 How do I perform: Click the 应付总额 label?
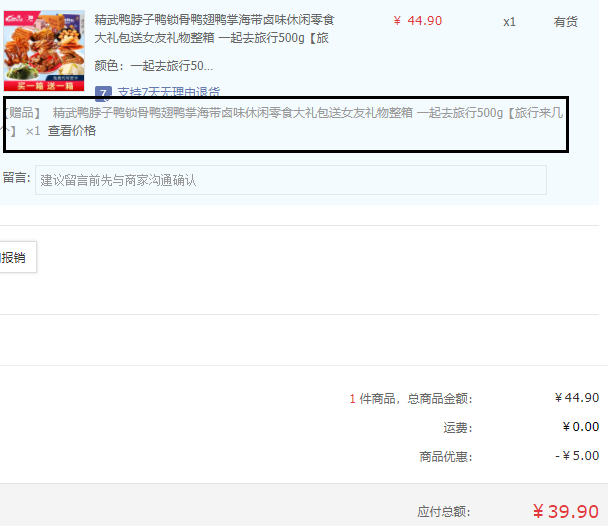click(444, 511)
